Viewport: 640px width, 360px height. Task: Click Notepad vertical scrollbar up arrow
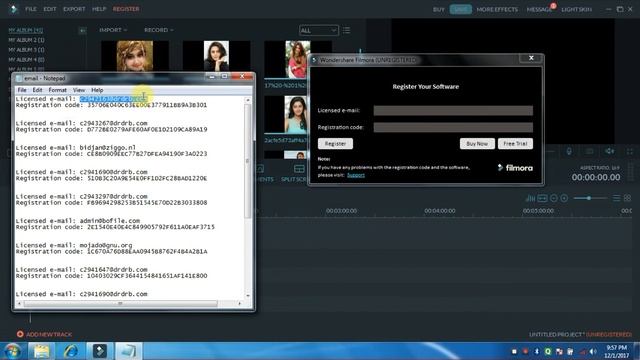pyautogui.click(x=248, y=100)
